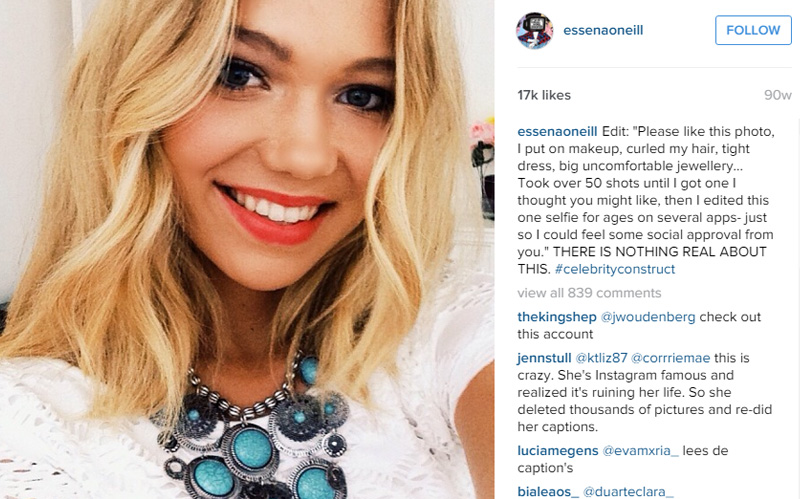
Task: Click the FOLLOW button
Action: (x=753, y=30)
